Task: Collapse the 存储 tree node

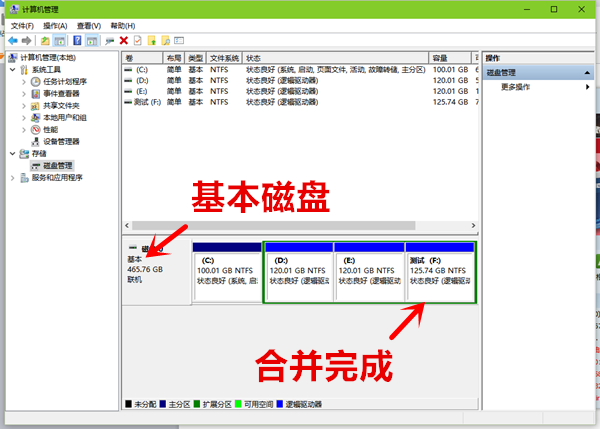Action: point(13,153)
